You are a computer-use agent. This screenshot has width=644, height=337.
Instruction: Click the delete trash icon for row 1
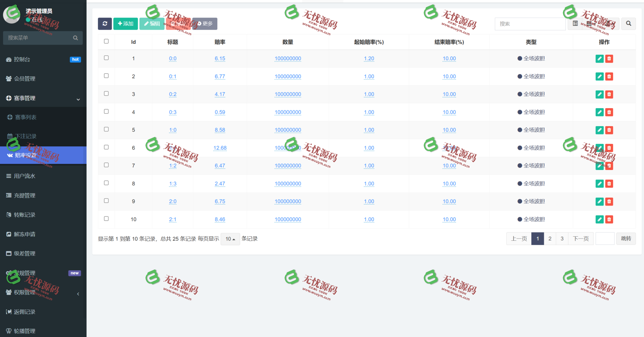coord(609,58)
